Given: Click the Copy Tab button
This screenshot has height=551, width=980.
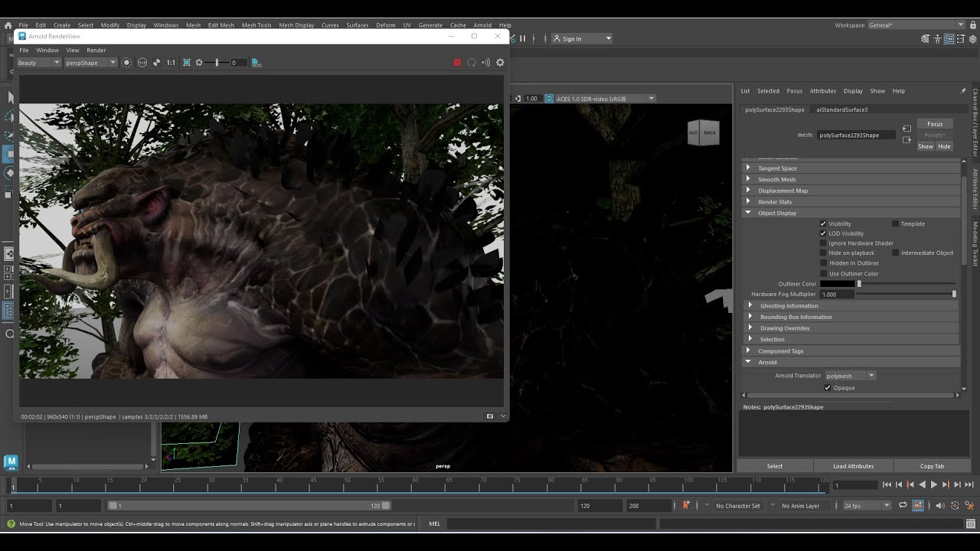Looking at the screenshot, I should (x=932, y=466).
